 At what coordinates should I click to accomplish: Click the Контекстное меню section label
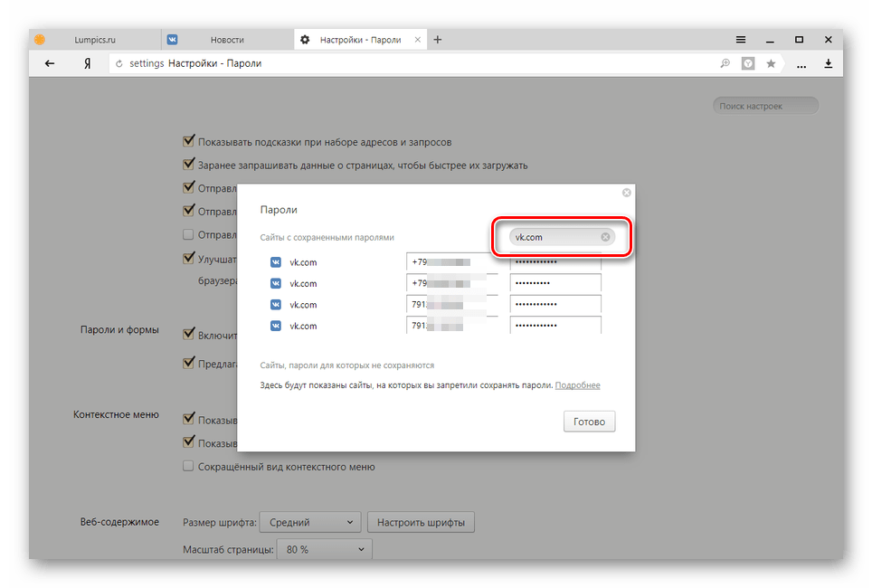coord(116,414)
